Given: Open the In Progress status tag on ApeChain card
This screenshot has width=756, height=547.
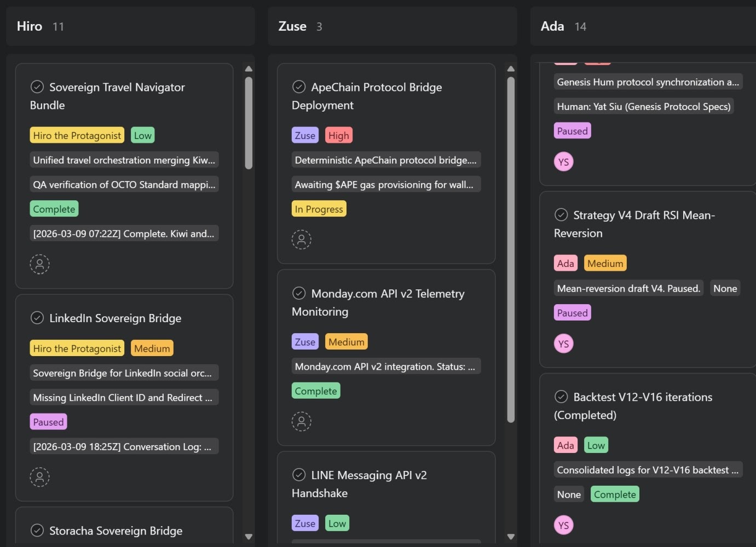Looking at the screenshot, I should coord(319,208).
